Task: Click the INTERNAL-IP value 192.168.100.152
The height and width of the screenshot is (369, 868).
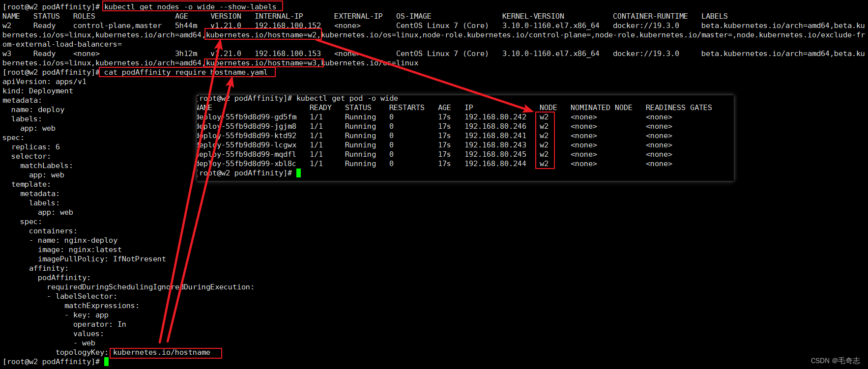Action: 288,26
